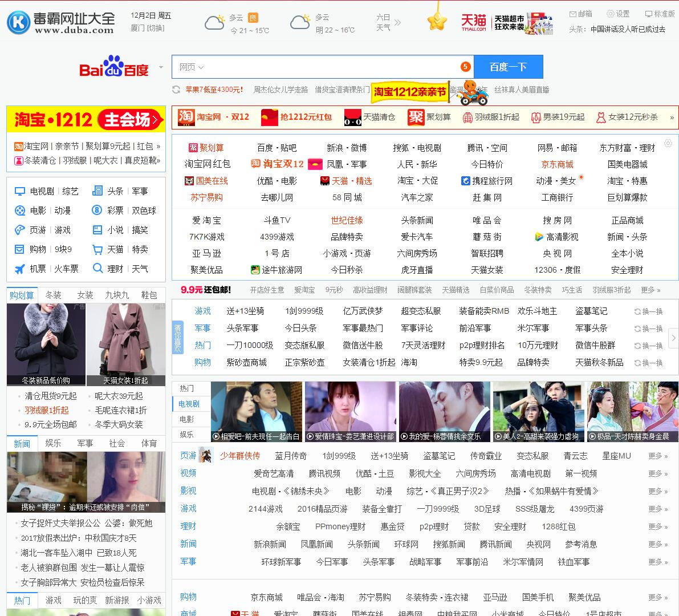Image resolution: width=679 pixels, height=616 pixels.
Task: Expand the right-side panel arrow
Action: 673,338
